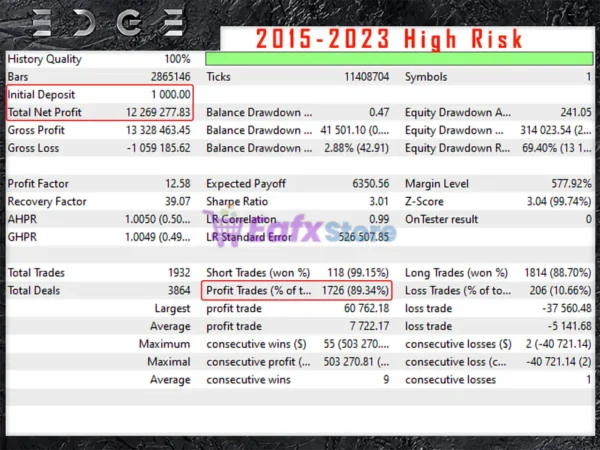Viewport: 600px width, 450px height.
Task: Select the History Quality 100% value
Action: pos(177,59)
